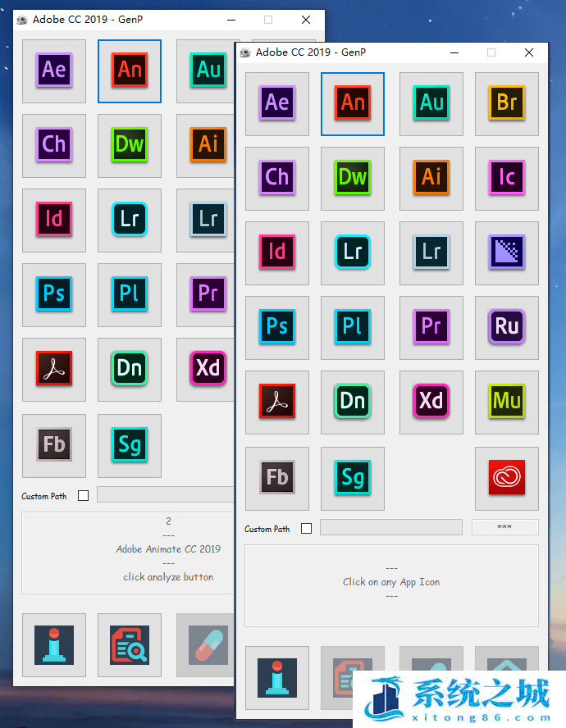
Task: Close the front GenP window
Action: (x=529, y=52)
